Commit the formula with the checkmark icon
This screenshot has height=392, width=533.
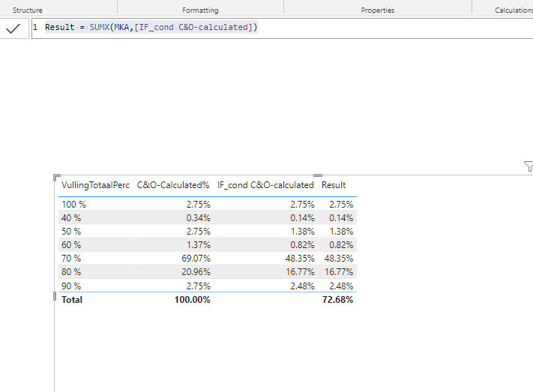click(x=13, y=28)
